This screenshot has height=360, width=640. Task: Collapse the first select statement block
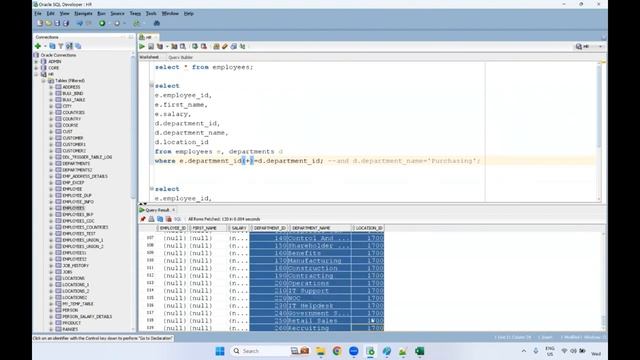(151, 86)
